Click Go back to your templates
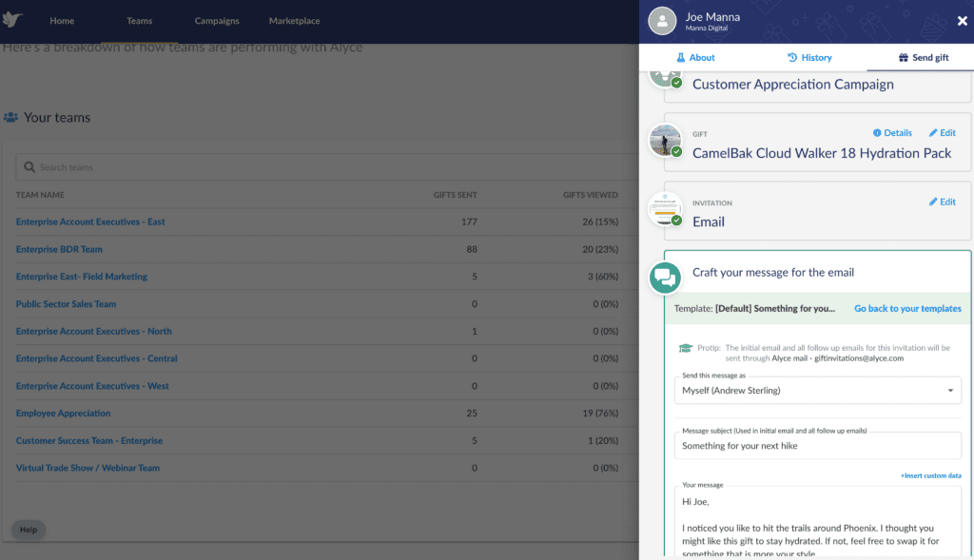This screenshot has width=974, height=560. [906, 309]
